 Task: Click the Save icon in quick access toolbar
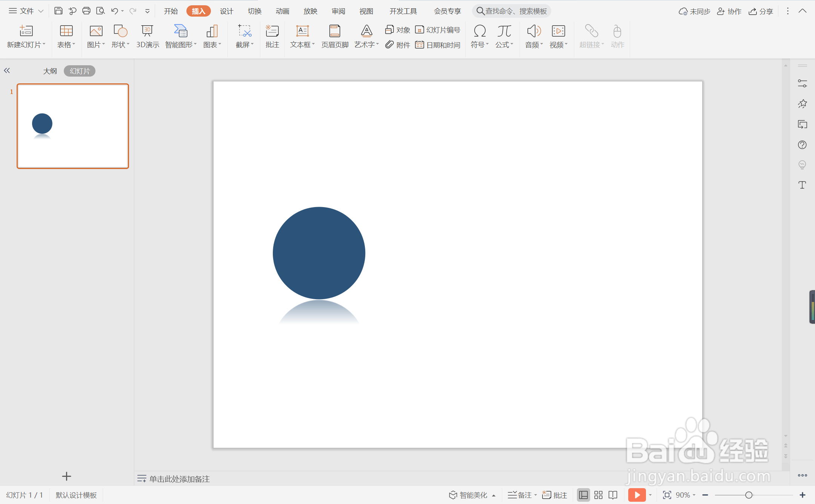58,11
